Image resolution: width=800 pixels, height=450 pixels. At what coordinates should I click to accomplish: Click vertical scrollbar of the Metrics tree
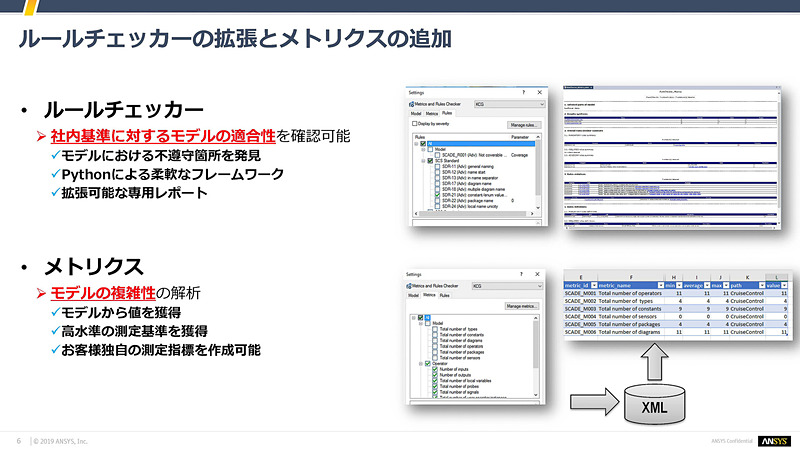[536, 356]
